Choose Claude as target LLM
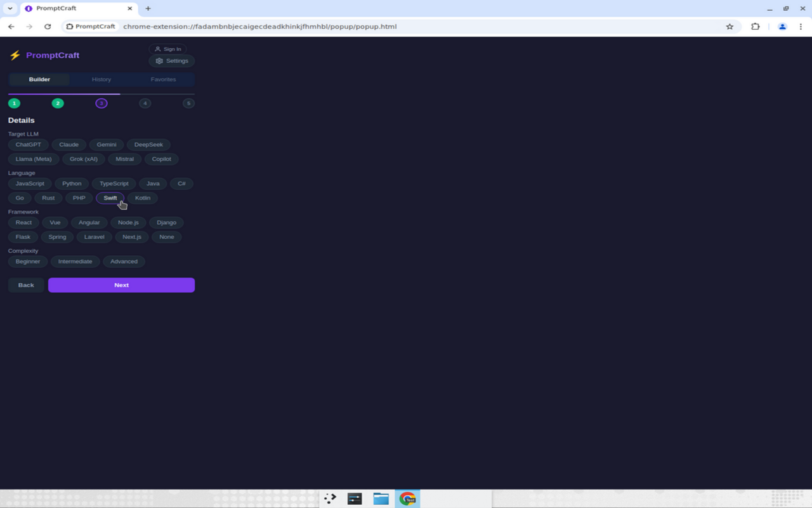Screen dimensions: 812x508 point(69,145)
